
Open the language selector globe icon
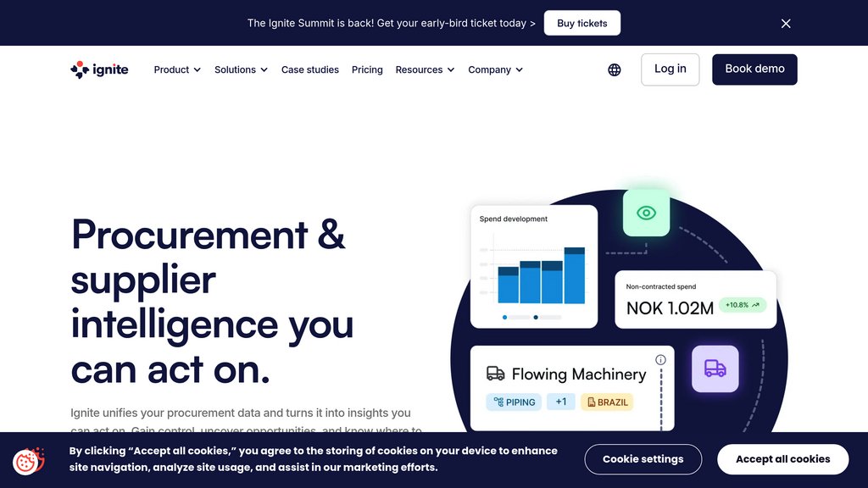point(615,69)
